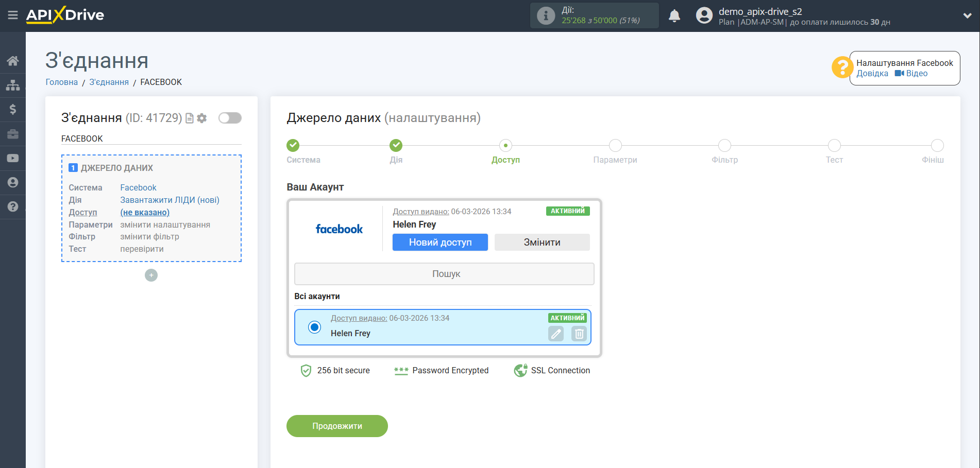Viewport: 980px width, 468px height.
Task: Click the yellow Налаштування Facebook help icon
Action: tap(842, 67)
